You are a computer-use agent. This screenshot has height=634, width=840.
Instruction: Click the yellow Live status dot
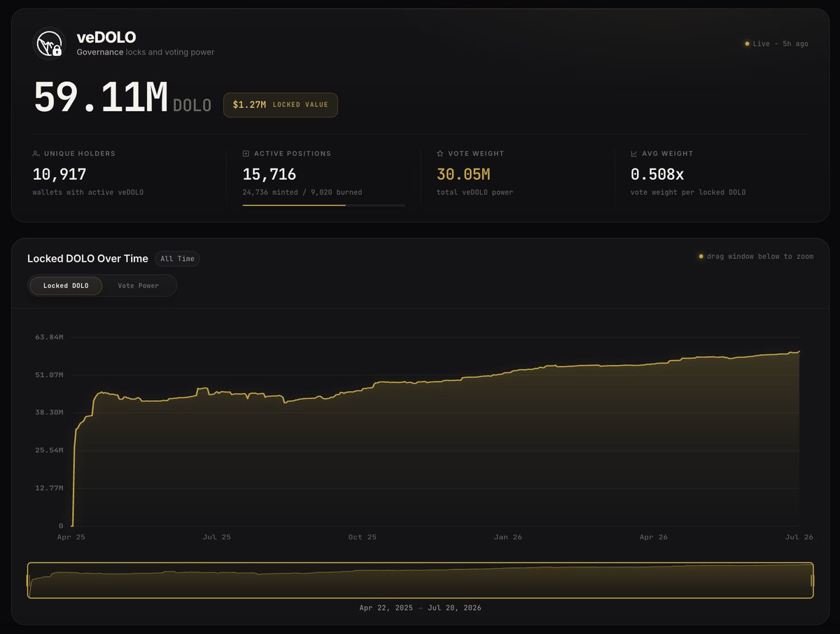point(747,44)
